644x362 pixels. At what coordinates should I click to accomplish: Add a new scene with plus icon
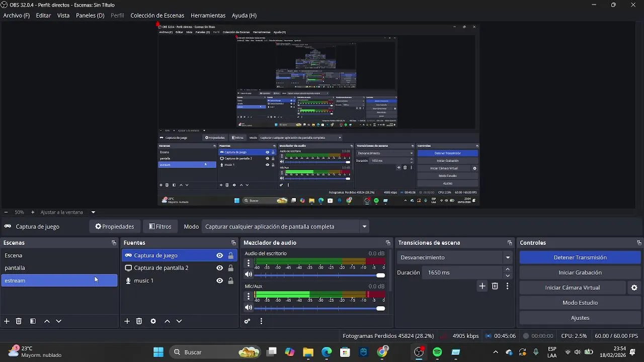tap(7, 321)
